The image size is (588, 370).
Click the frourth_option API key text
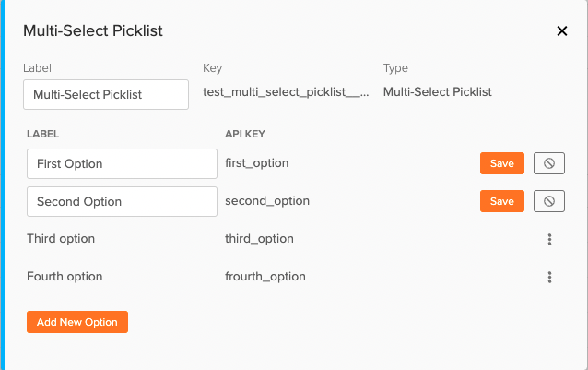(265, 277)
